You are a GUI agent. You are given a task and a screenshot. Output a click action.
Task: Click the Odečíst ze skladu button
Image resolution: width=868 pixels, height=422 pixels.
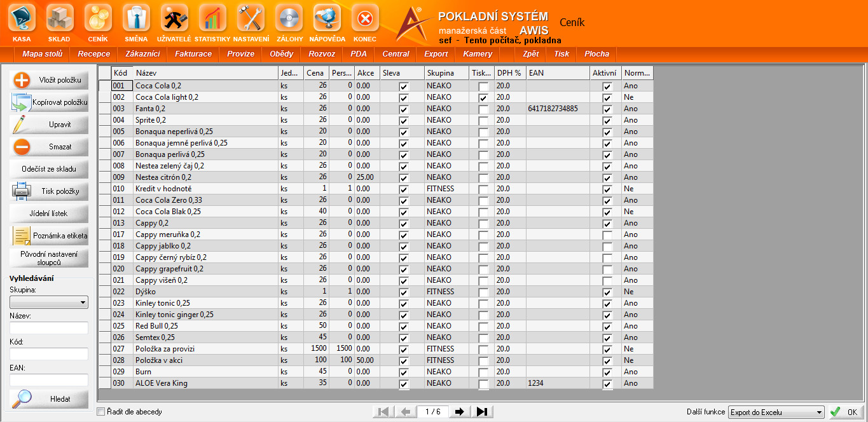49,169
